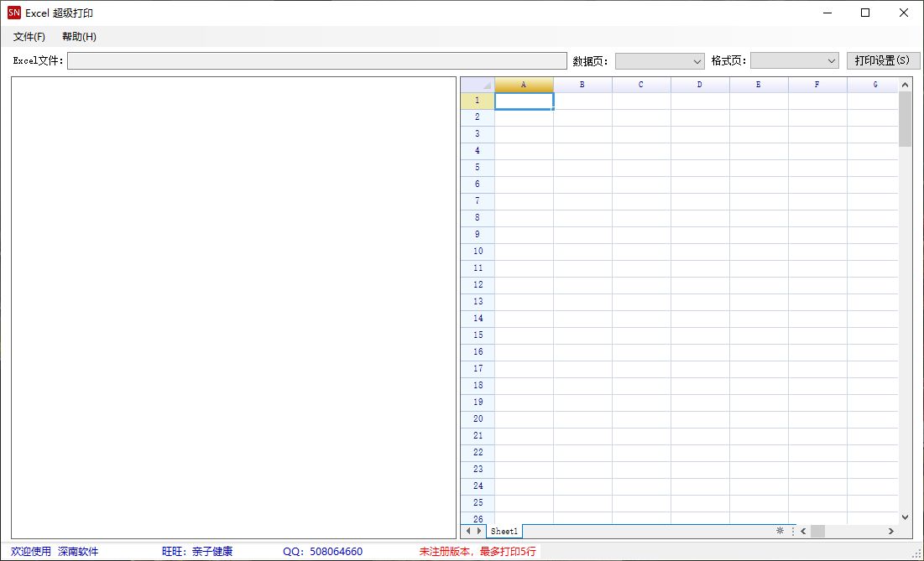Select row 5 header
Viewport: 924px width, 561px height.
tap(478, 168)
